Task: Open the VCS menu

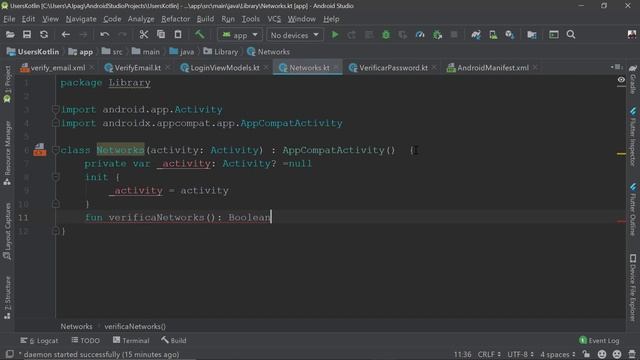Action: pos(274,19)
